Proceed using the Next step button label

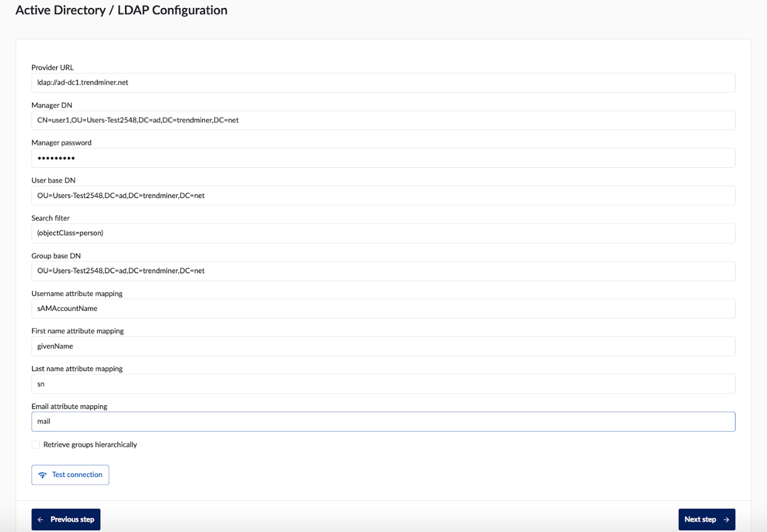700,520
